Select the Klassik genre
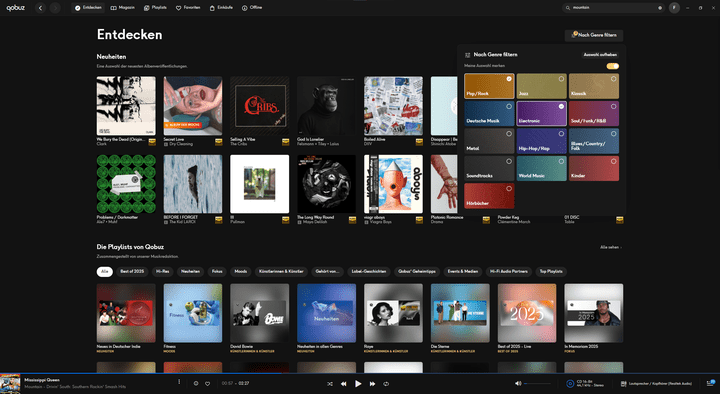 coord(594,86)
